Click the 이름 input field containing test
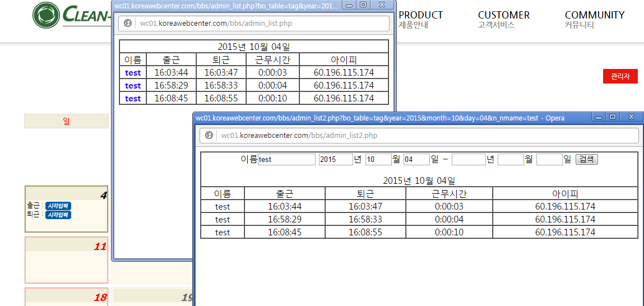 286,160
